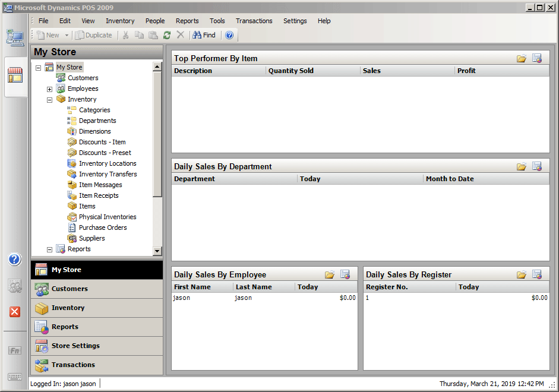Viewport: 559px width, 392px height.
Task: Click the store awning icon in the left sidebar
Action: click(x=15, y=75)
